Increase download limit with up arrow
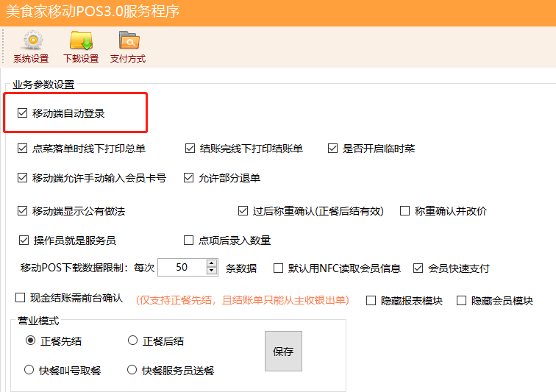The height and width of the screenshot is (392, 556). coord(212,263)
